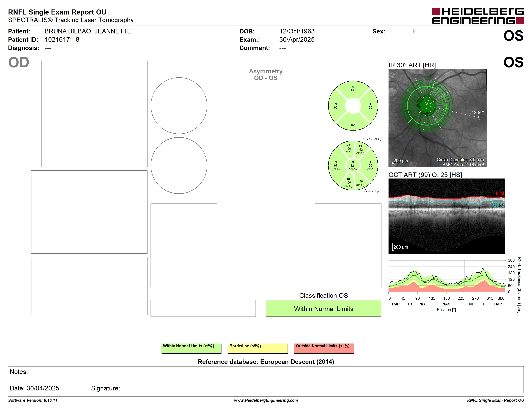Click the IR 30° ART [HR] heading

pos(412,65)
